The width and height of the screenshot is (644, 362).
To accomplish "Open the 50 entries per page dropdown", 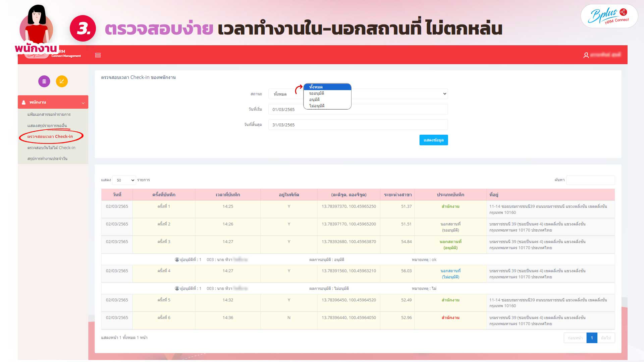I will [124, 180].
